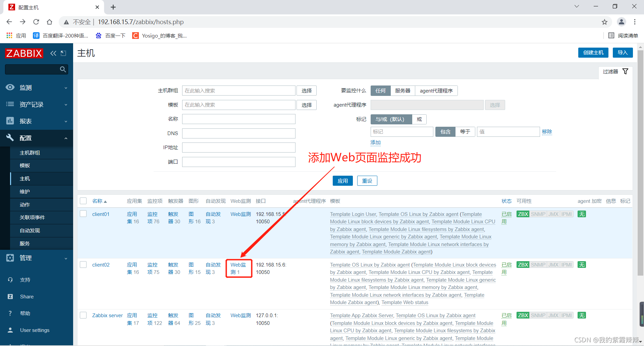The height and width of the screenshot is (346, 644).
Task: Open Template Web status link
Action: (405, 302)
